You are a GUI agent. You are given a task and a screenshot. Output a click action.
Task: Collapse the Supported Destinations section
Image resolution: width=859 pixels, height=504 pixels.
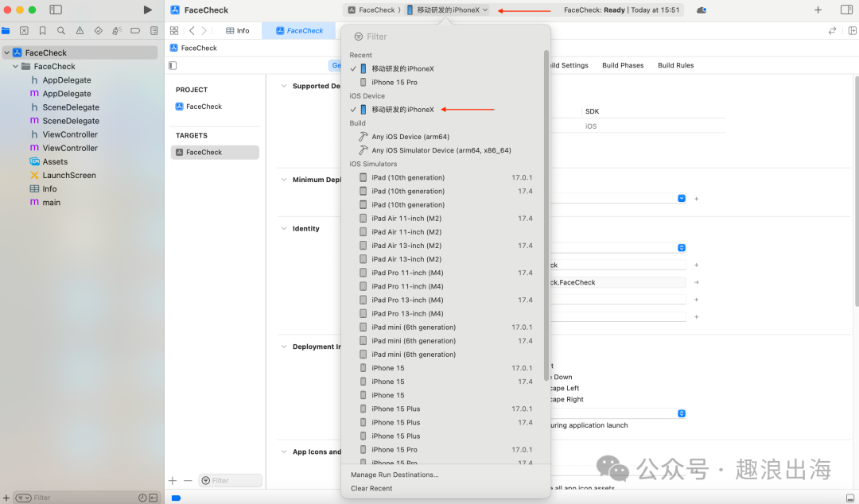click(x=284, y=86)
